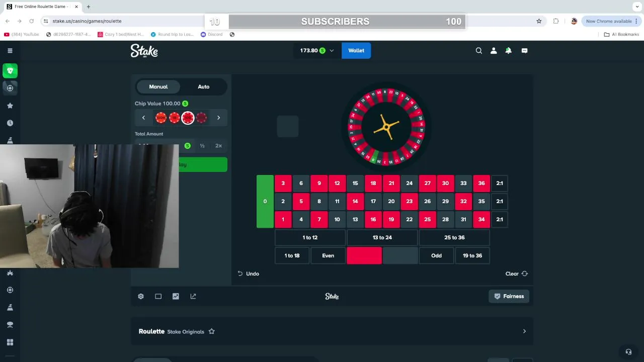Place a bet on Even

pyautogui.click(x=328, y=255)
